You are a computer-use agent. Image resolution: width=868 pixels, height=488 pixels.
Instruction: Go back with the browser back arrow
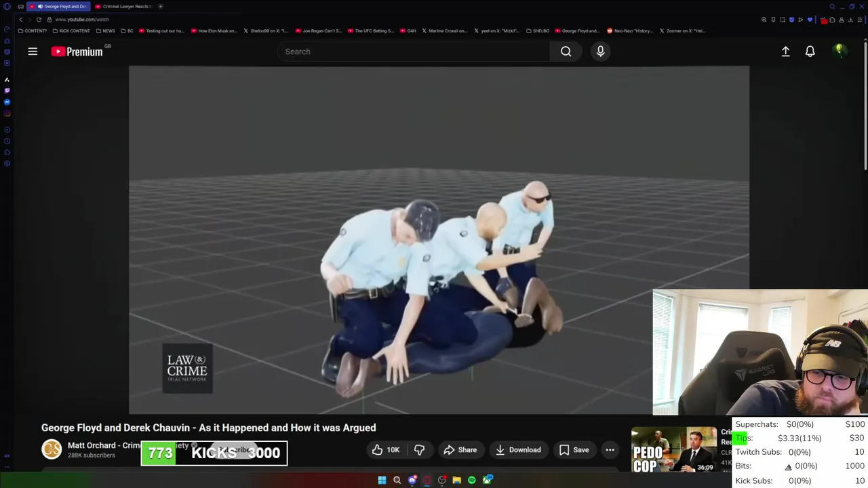[x=20, y=20]
